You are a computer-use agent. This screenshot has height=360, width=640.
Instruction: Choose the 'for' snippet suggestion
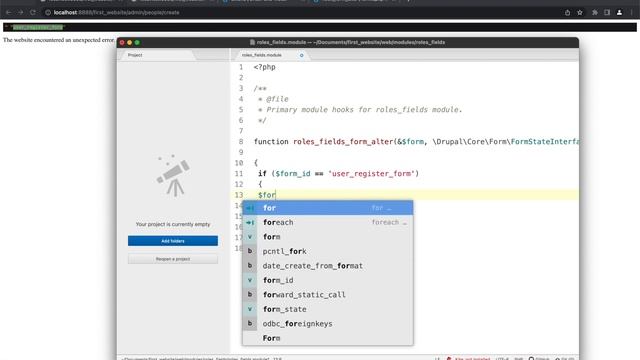point(328,208)
